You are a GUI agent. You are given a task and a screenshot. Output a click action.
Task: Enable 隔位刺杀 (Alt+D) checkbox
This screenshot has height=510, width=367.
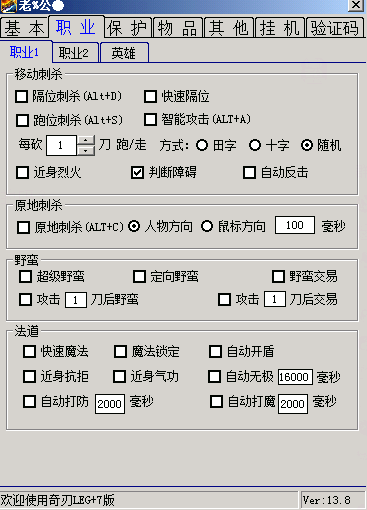(22, 97)
